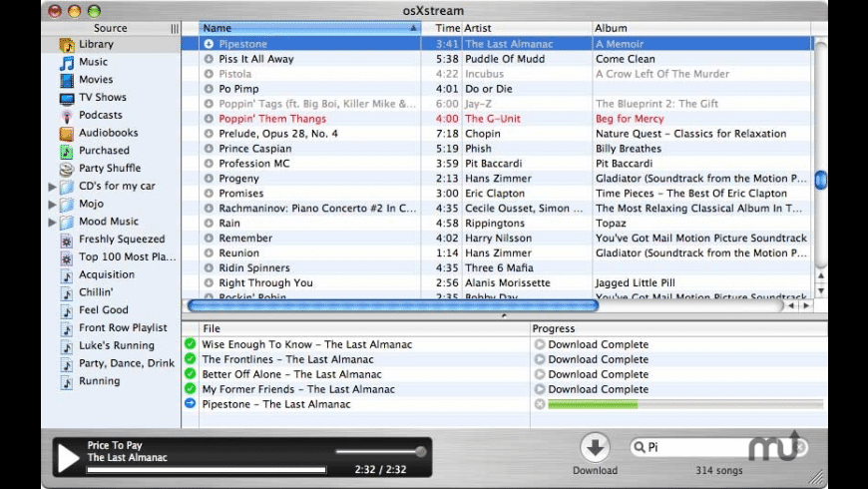868x489 pixels.
Task: Select the TV Shows screen icon
Action: tap(67, 98)
